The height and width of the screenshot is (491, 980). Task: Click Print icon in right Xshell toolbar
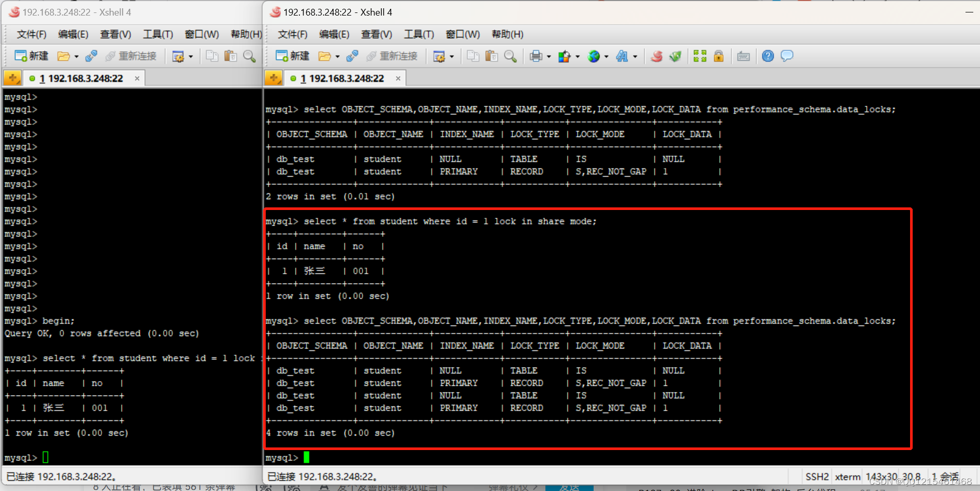click(x=536, y=56)
